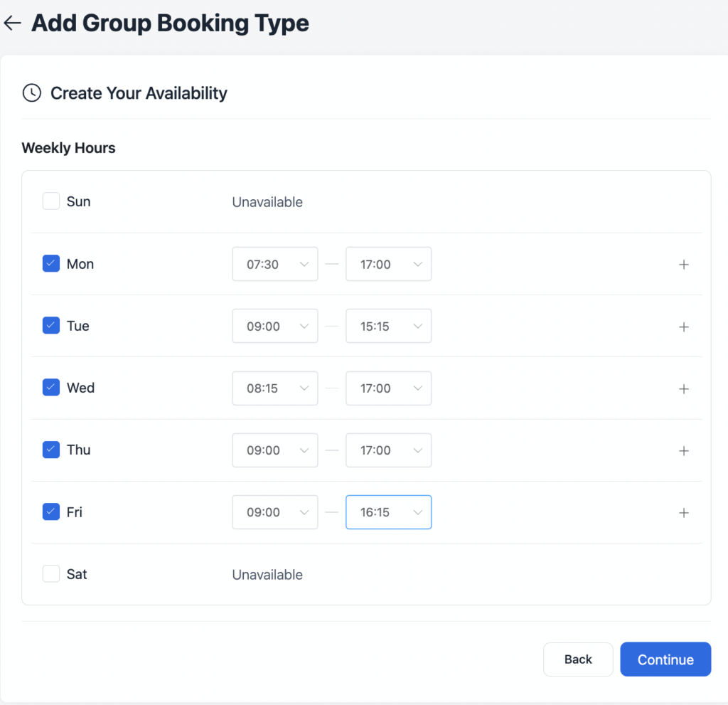728x705 pixels.
Task: Enable the Sunday availability checkbox
Action: [51, 201]
